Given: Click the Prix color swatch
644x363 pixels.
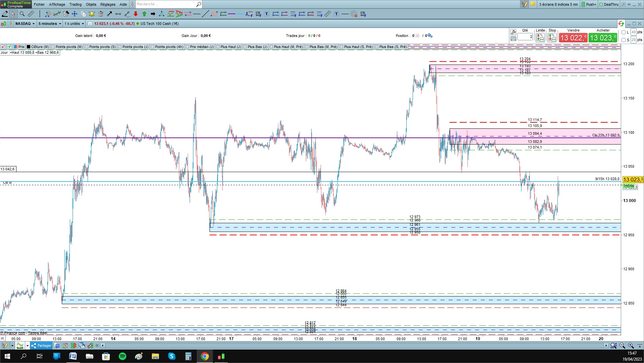Looking at the screenshot, I should 16,47.
